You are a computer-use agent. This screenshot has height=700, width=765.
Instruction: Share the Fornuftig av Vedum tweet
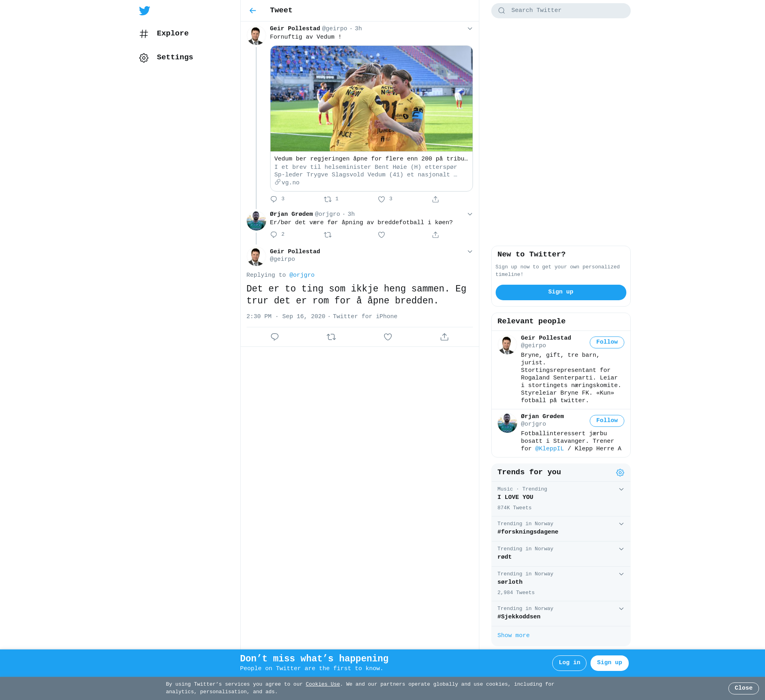435,199
